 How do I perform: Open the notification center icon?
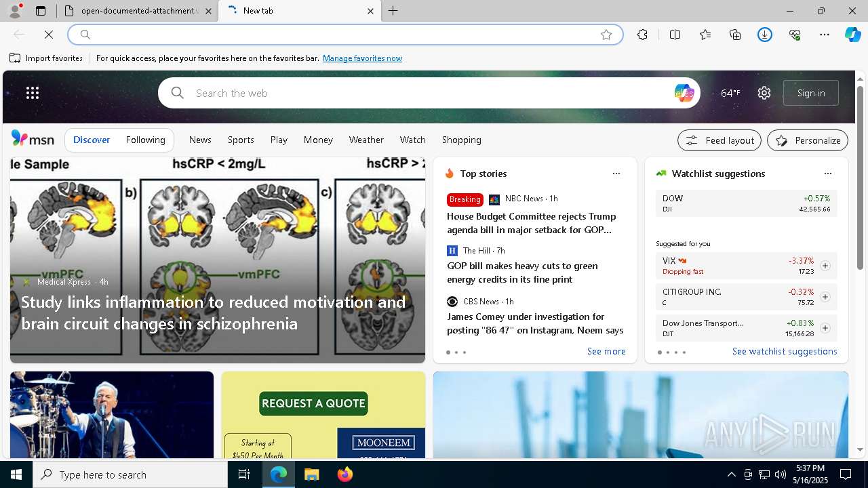pos(846,474)
